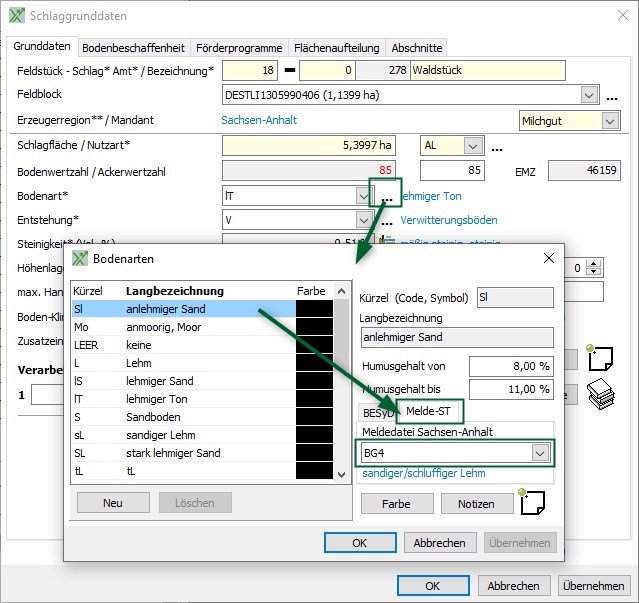This screenshot has height=603, width=639.
Task: Open the Milchgut Mandant dropdown
Action: click(x=610, y=120)
